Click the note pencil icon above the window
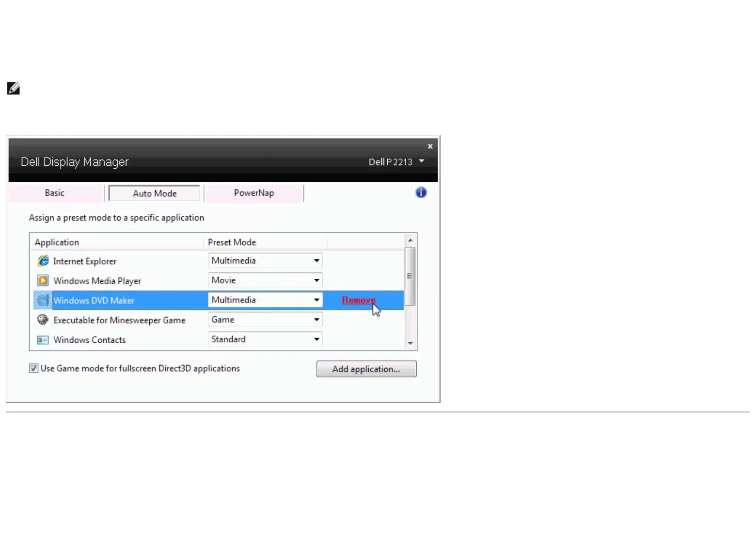 click(x=14, y=88)
